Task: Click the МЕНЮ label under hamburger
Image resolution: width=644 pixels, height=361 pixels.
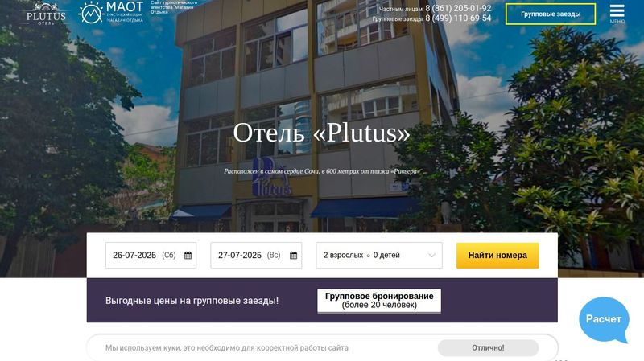Action: click(617, 22)
